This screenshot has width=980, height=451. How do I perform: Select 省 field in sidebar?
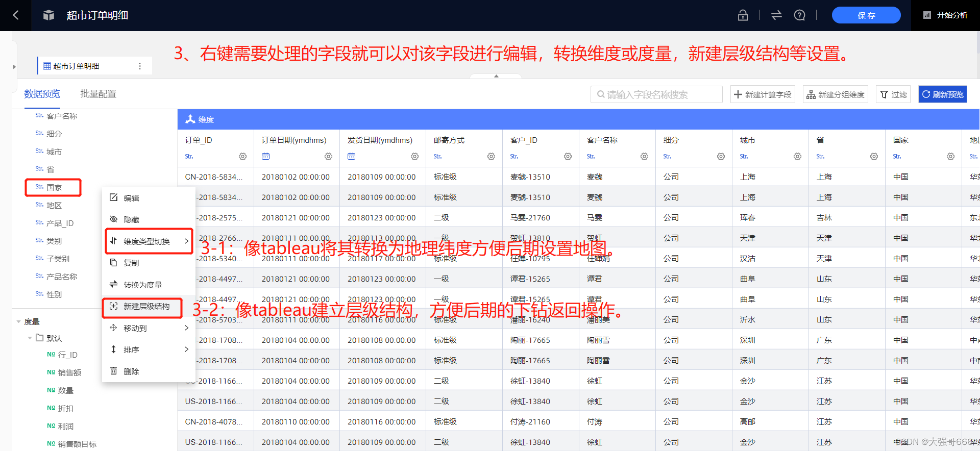pyautogui.click(x=50, y=169)
